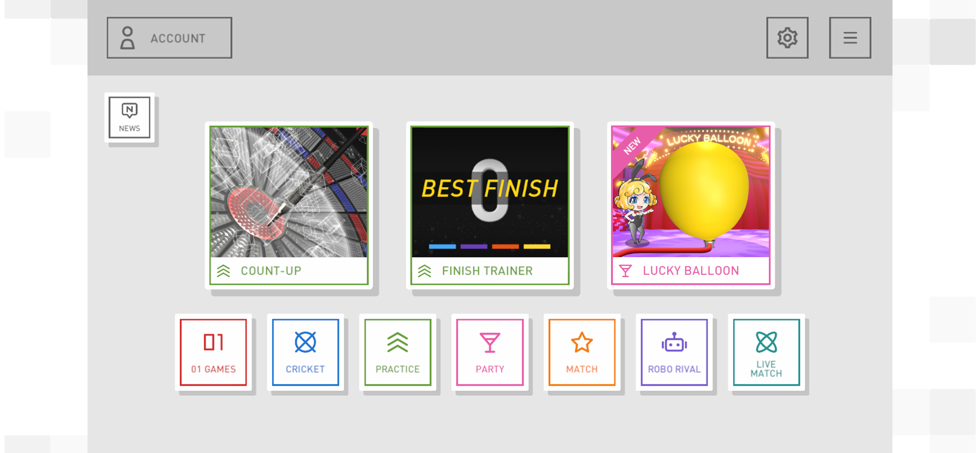
Task: Open the hamburger menu
Action: point(850,38)
